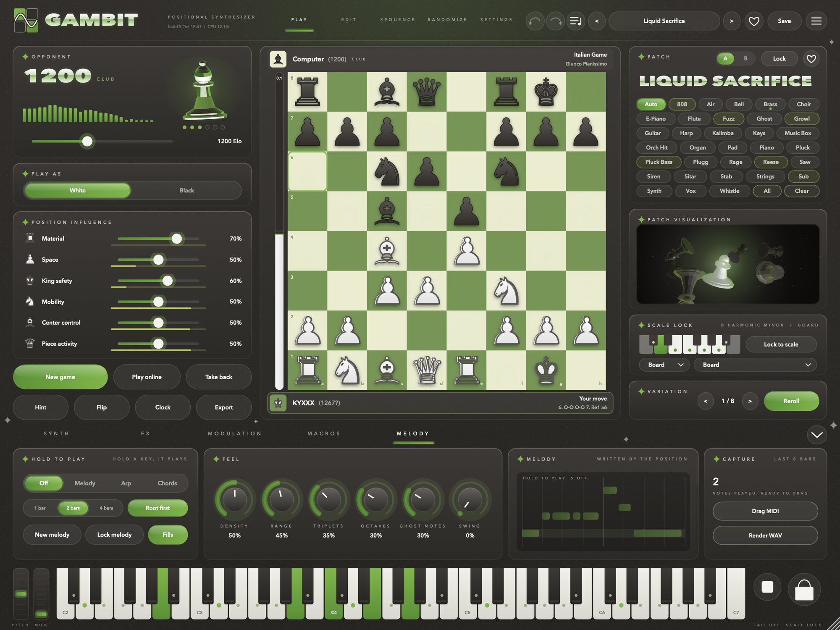Screen dimensions: 840x630
Task: Select the white queen on d1
Action: (427, 370)
